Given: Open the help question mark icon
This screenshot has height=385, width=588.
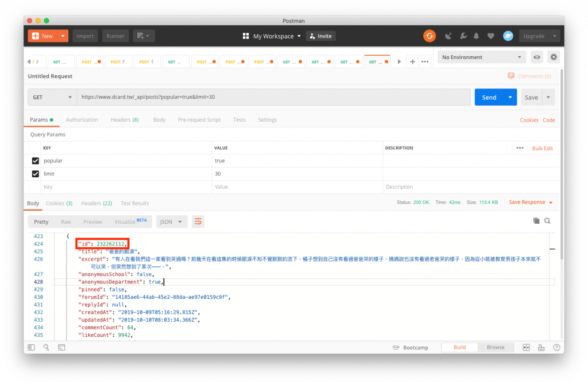Looking at the screenshot, I should click(x=556, y=348).
